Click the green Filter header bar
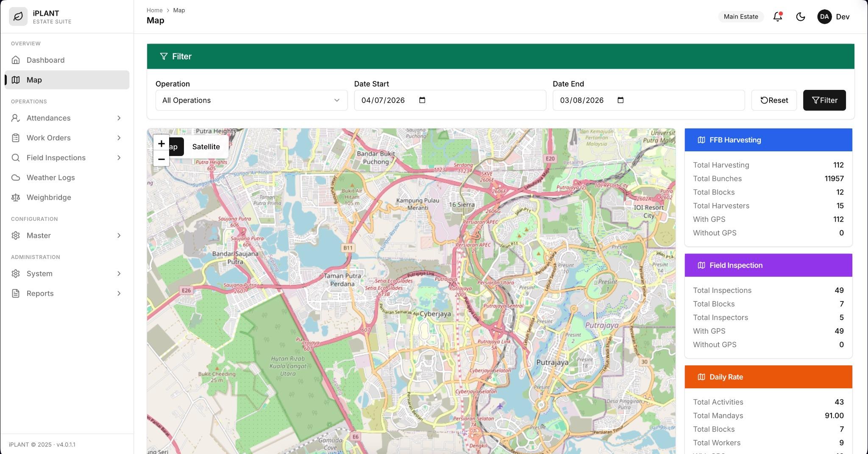 501,56
